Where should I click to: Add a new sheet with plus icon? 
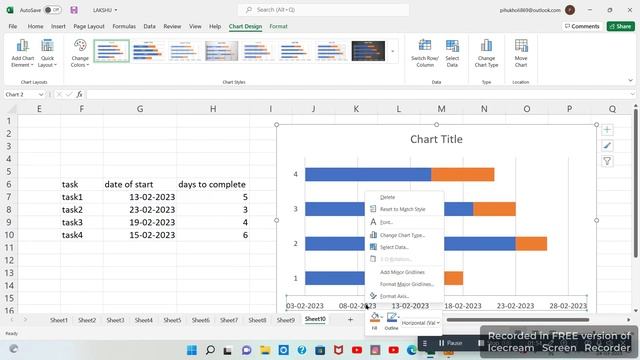tap(350, 320)
